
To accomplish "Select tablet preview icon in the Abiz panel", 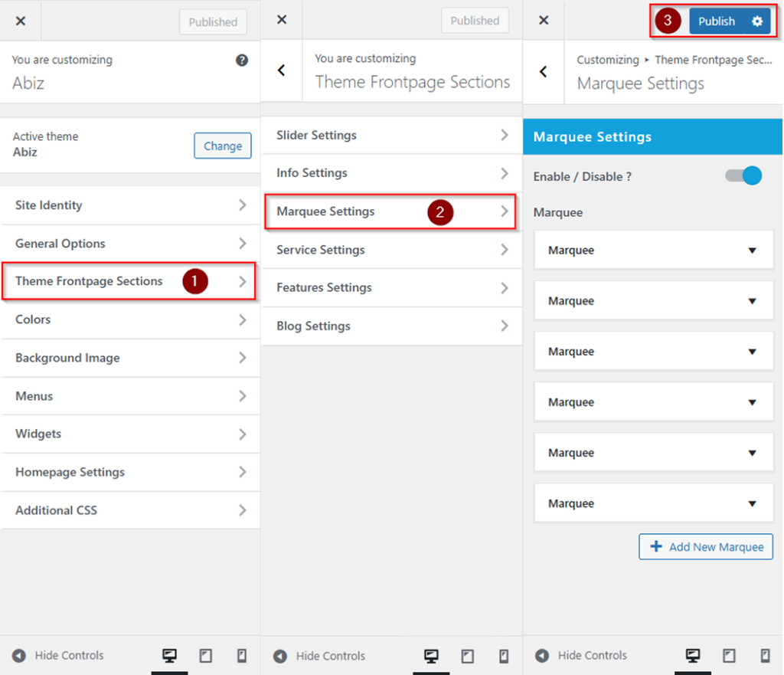I will click(x=205, y=655).
